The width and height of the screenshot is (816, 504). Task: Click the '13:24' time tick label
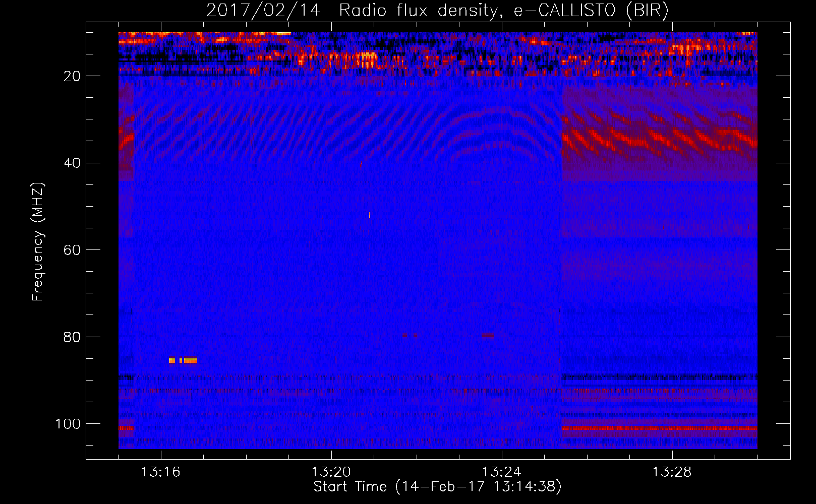[502, 472]
